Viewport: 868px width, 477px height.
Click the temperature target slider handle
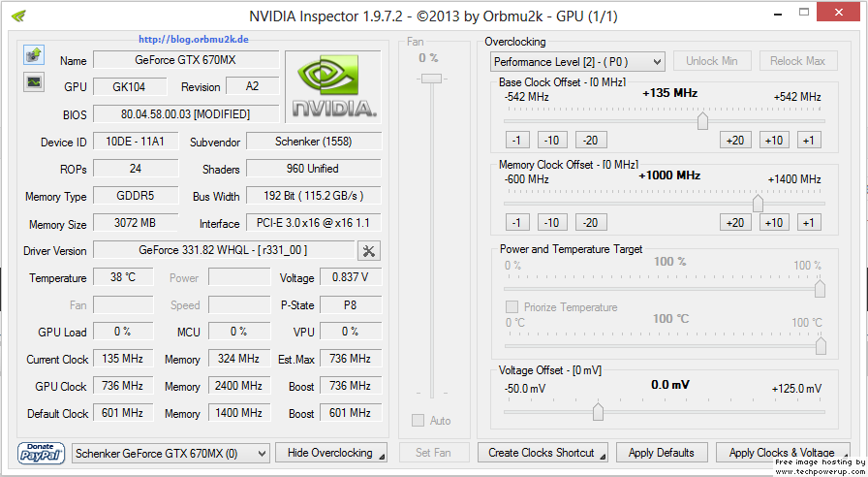[x=821, y=346]
